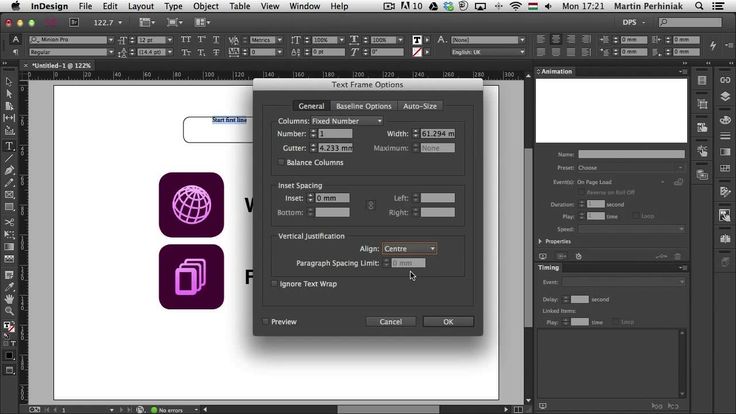Click the No errors preflight status

170,410
